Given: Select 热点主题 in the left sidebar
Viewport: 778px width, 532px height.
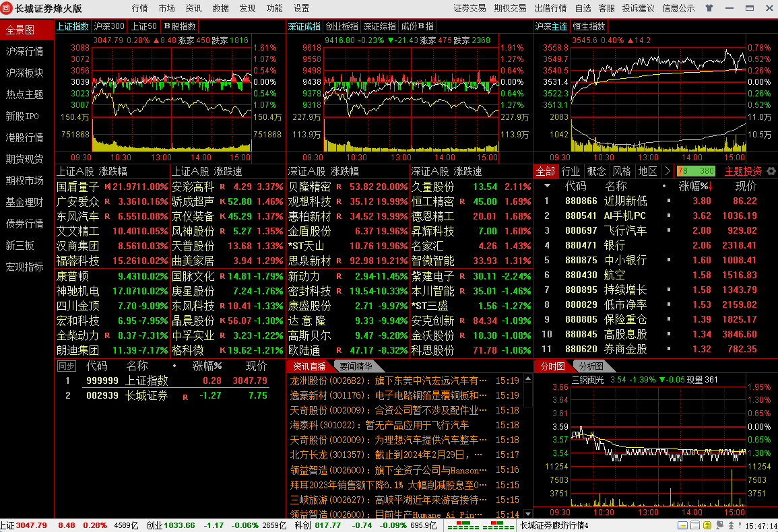Looking at the screenshot, I should click(x=25, y=94).
